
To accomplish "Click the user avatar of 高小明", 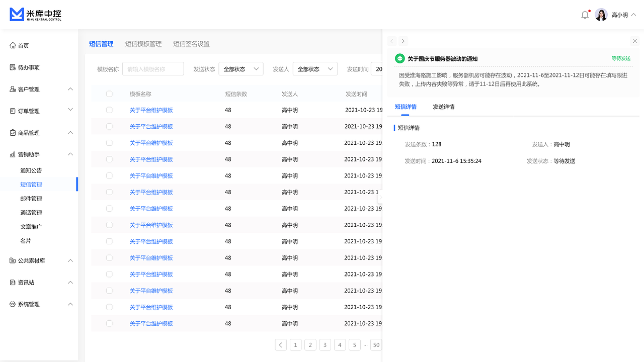I will click(601, 15).
